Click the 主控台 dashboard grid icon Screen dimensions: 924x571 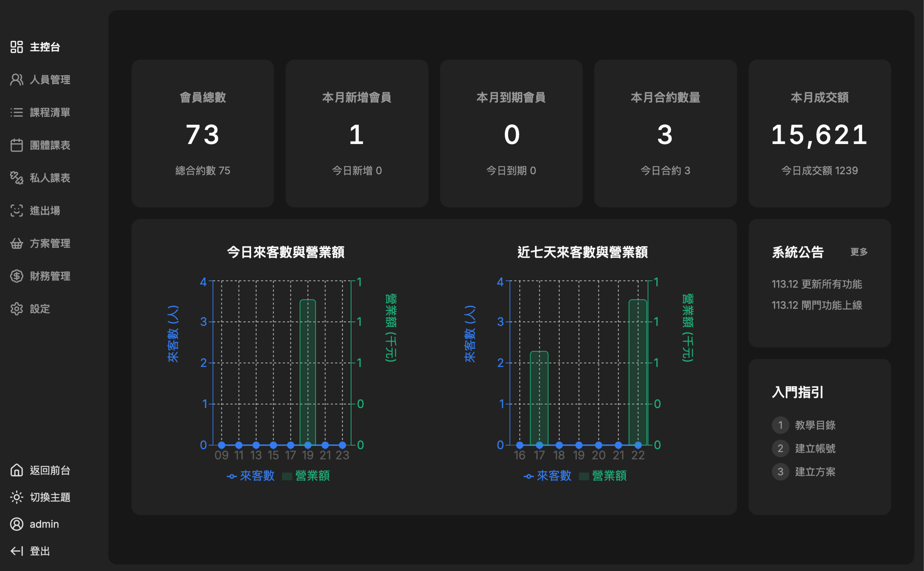(x=17, y=47)
